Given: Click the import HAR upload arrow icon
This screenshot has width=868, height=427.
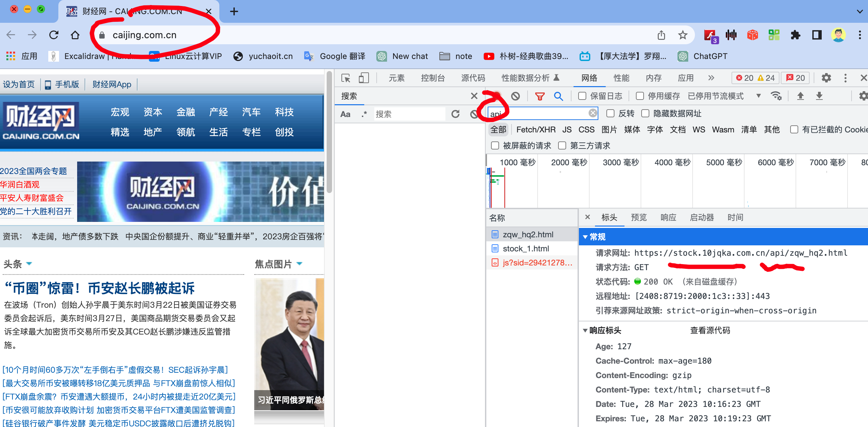Looking at the screenshot, I should (800, 96).
